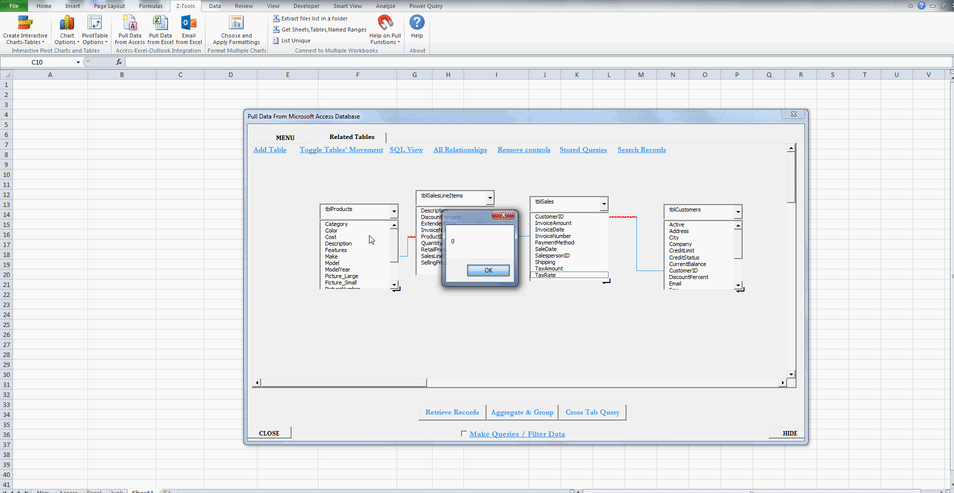
Task: Open the SQL View link
Action: [x=406, y=150]
